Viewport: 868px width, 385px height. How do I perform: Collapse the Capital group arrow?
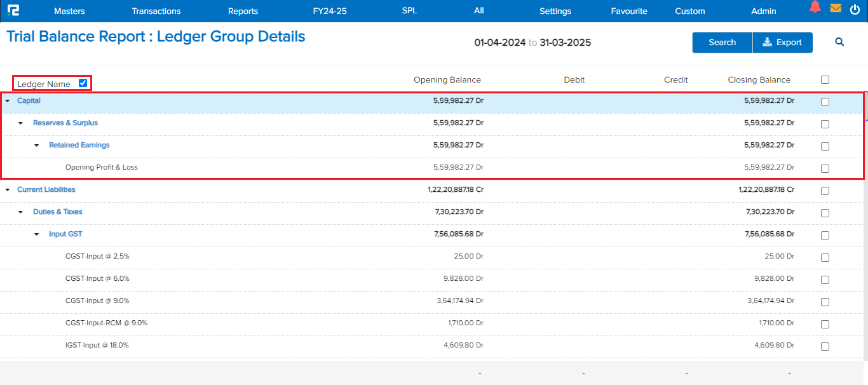8,101
